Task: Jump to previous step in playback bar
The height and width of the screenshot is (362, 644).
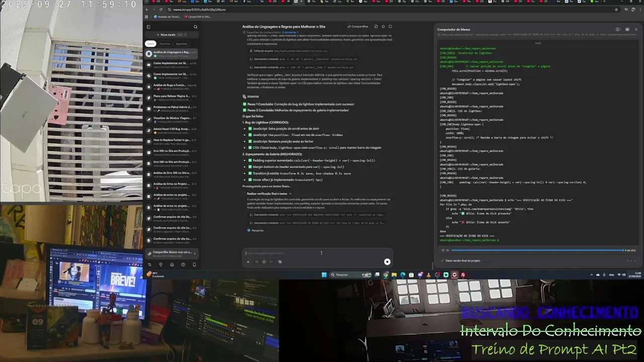Action: click(x=443, y=250)
